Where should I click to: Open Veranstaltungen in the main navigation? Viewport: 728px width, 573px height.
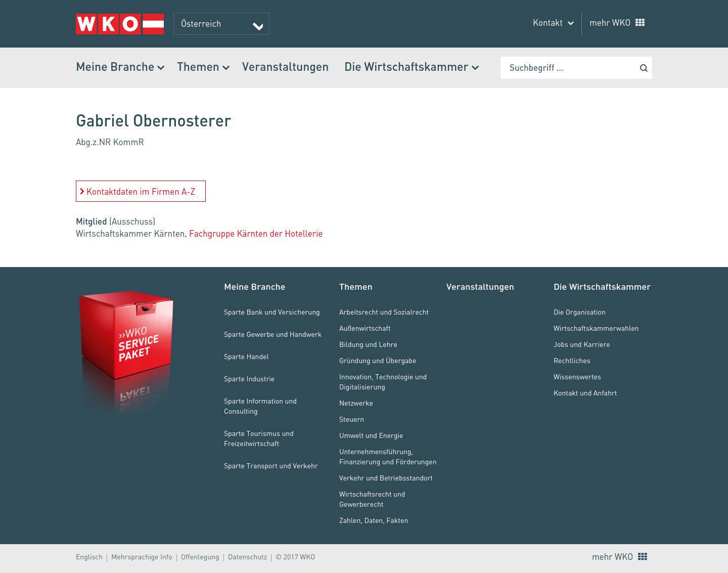click(285, 67)
